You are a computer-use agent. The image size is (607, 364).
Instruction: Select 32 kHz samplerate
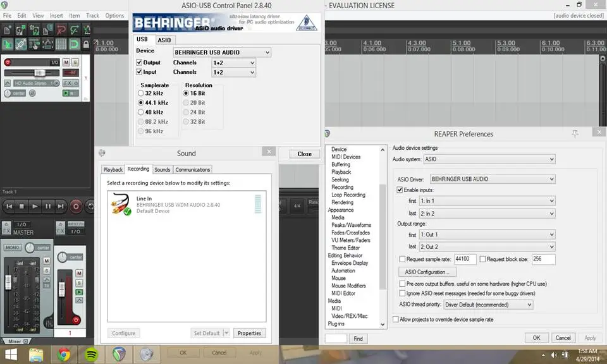[x=141, y=94]
